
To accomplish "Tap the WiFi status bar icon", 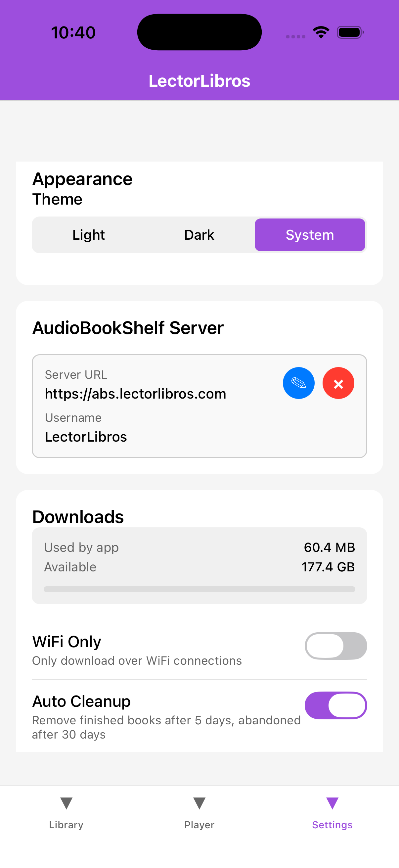I will click(321, 32).
